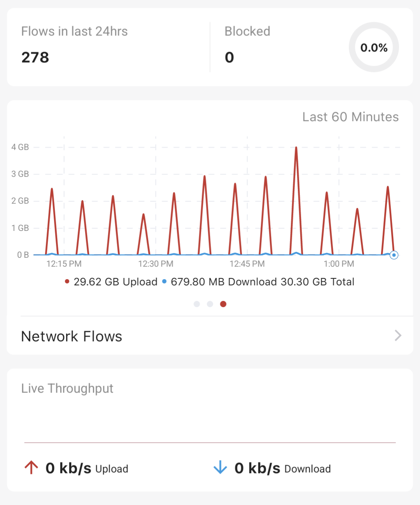Open Flows in last 24hrs count
This screenshot has width=420, height=505.
pyautogui.click(x=35, y=57)
